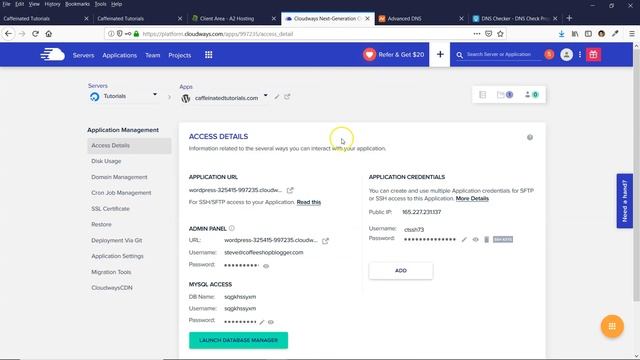Screen dimensions: 640x360
Task: Open the Team nav item
Action: [x=153, y=55]
